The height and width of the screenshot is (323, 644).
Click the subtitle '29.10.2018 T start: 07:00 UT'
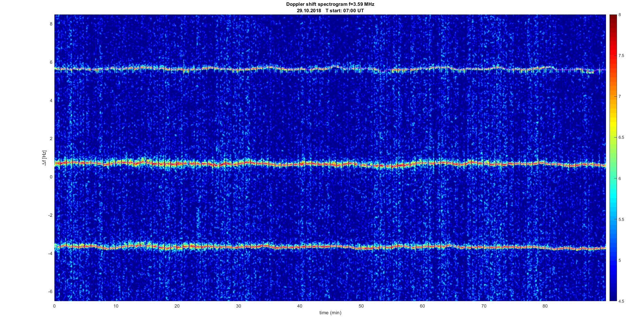click(x=330, y=11)
